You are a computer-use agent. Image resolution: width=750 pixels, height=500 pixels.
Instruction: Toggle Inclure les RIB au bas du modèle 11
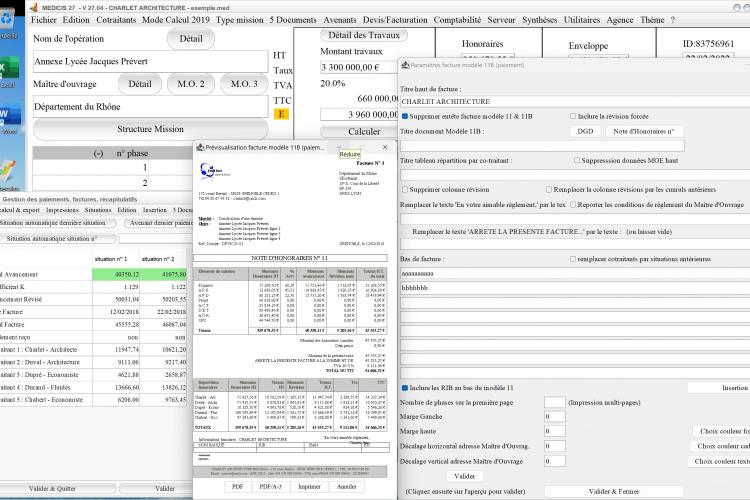point(405,388)
